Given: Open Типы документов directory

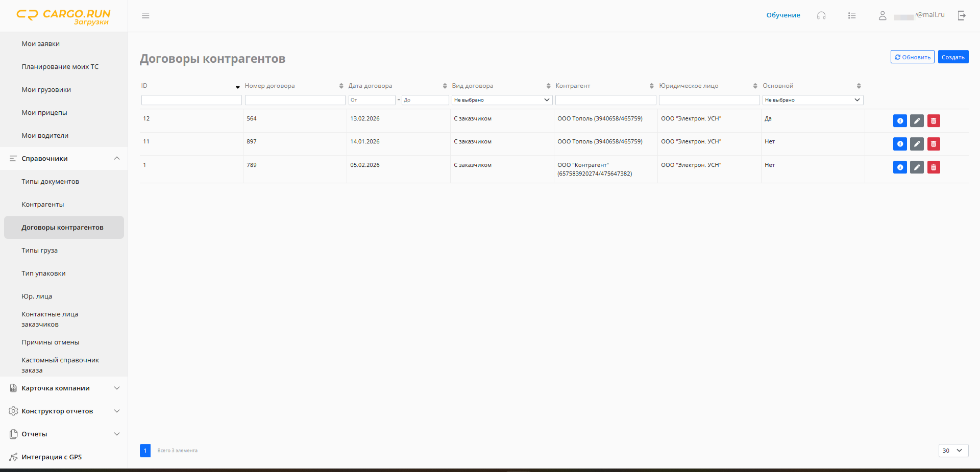Looking at the screenshot, I should 50,182.
